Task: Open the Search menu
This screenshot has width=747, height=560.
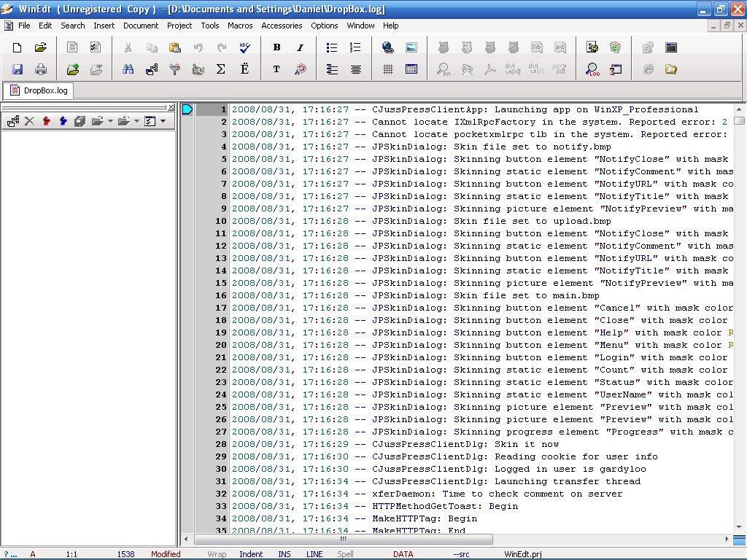Action: pyautogui.click(x=72, y=26)
